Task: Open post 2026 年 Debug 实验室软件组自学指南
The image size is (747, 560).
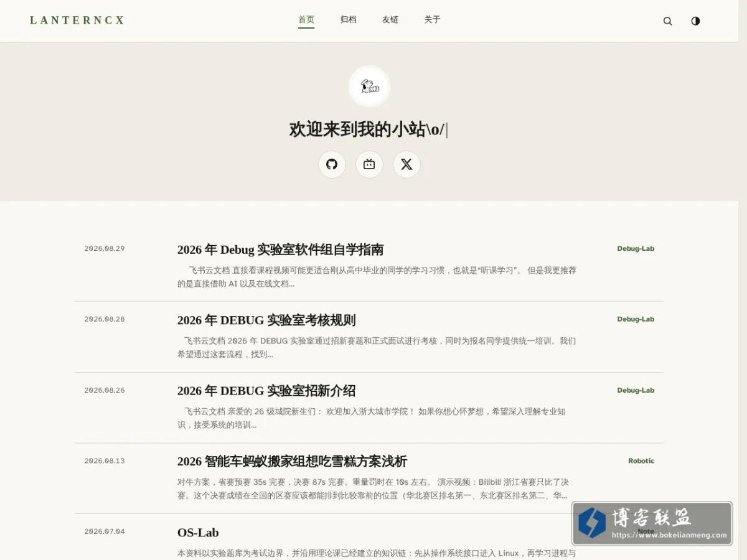Action: click(x=280, y=250)
